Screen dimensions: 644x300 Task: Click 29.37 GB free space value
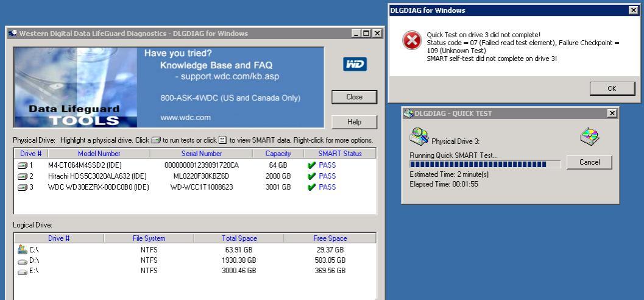330,250
